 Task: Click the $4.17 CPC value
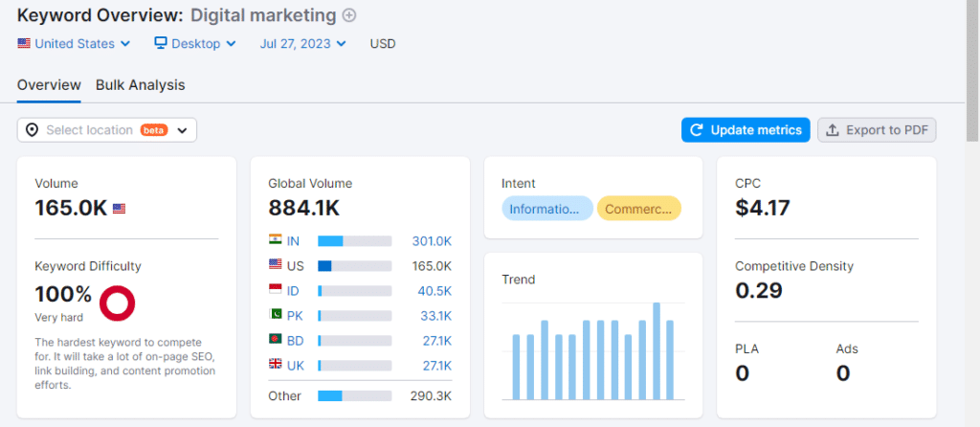[x=763, y=208]
